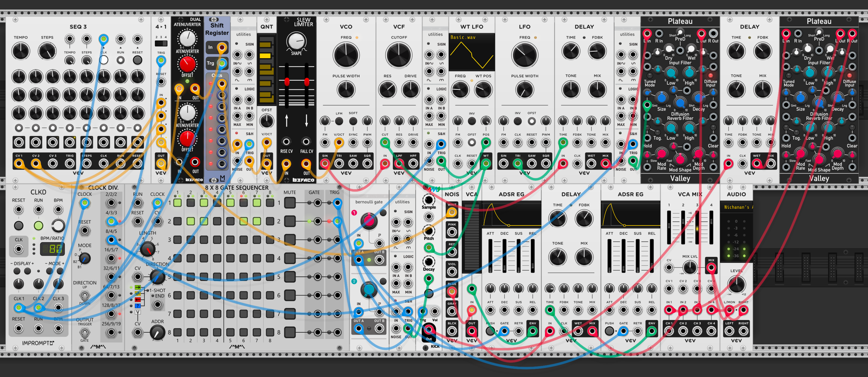
Task: Turn the Gate Sequencer ADDR knob
Action: 157,332
